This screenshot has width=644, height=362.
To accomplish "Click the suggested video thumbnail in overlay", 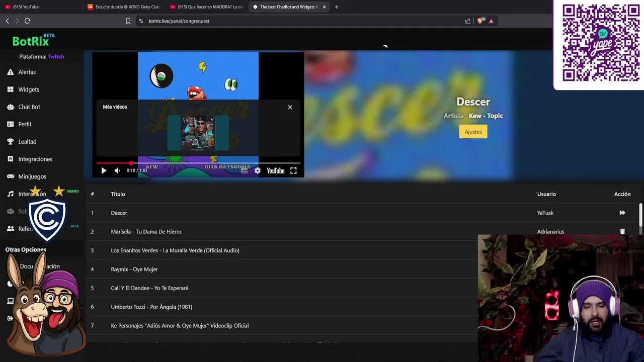I will pos(198,133).
